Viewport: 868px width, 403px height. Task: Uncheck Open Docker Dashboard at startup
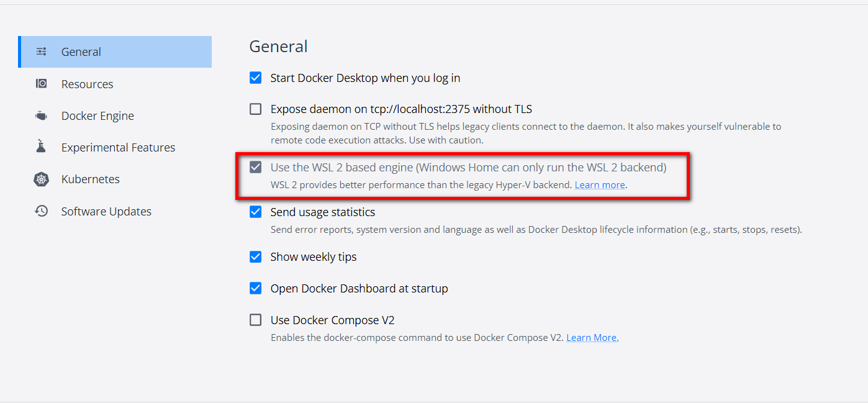pos(255,288)
